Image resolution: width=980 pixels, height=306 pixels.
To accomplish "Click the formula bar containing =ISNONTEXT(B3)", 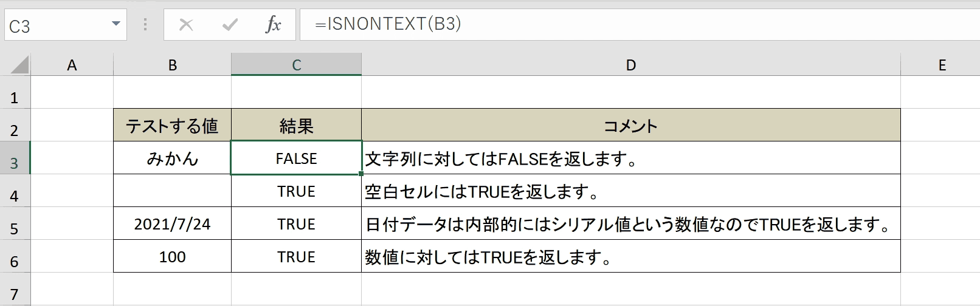I will [640, 24].
